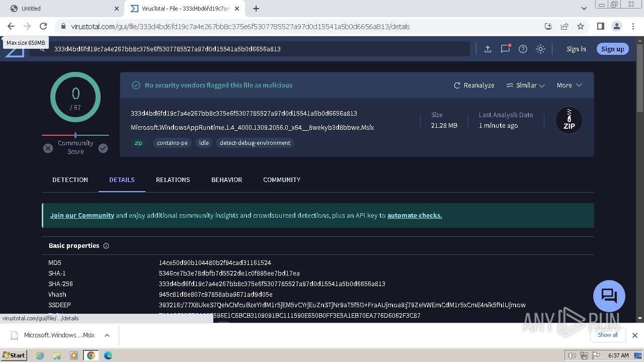Expand the More dropdown
Screen dimensions: 644x362
click(x=569, y=85)
